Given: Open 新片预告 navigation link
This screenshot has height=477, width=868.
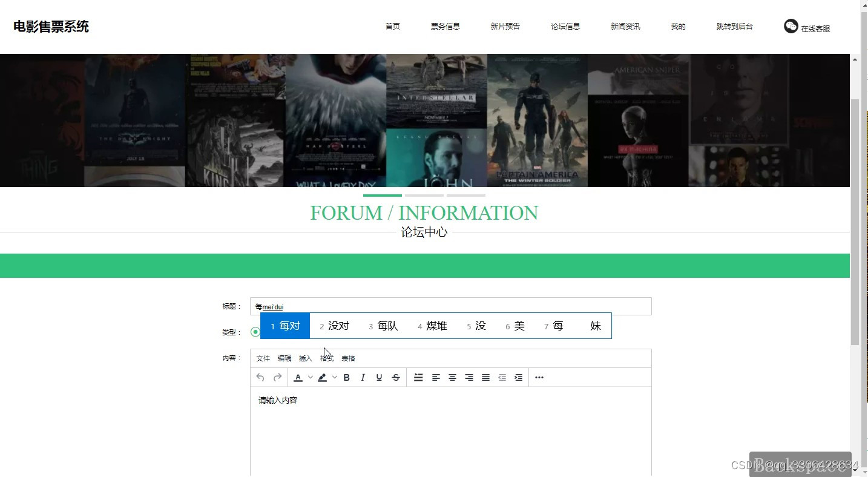Looking at the screenshot, I should (505, 27).
